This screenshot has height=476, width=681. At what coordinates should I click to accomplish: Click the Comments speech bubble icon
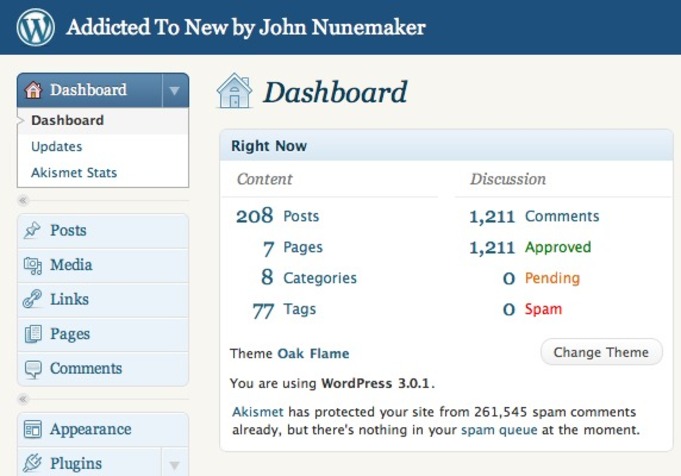point(33,369)
